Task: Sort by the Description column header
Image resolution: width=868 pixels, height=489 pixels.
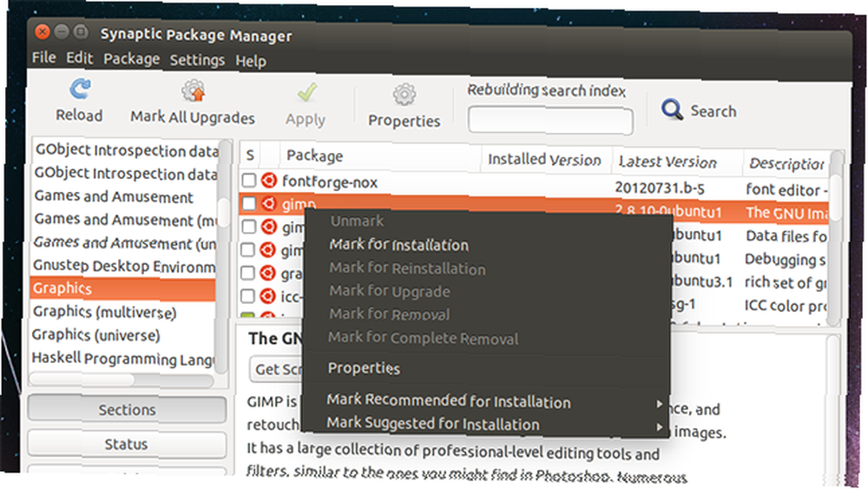Action: [x=786, y=164]
